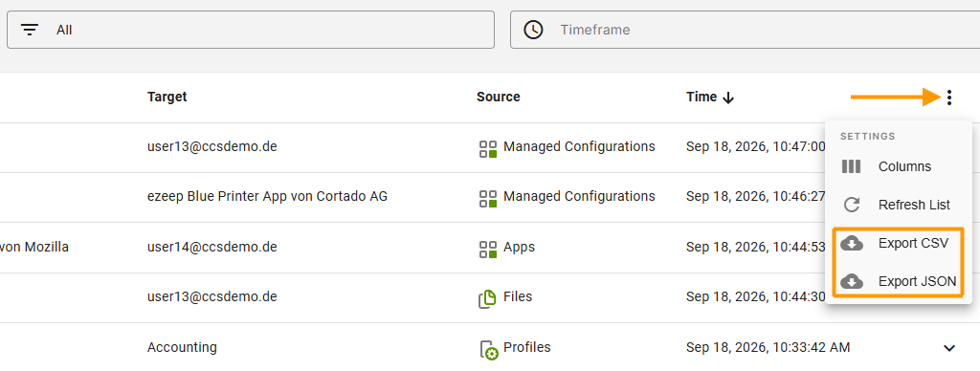The width and height of the screenshot is (980, 371).
Task: Choose Export CSV option
Action: (x=899, y=243)
